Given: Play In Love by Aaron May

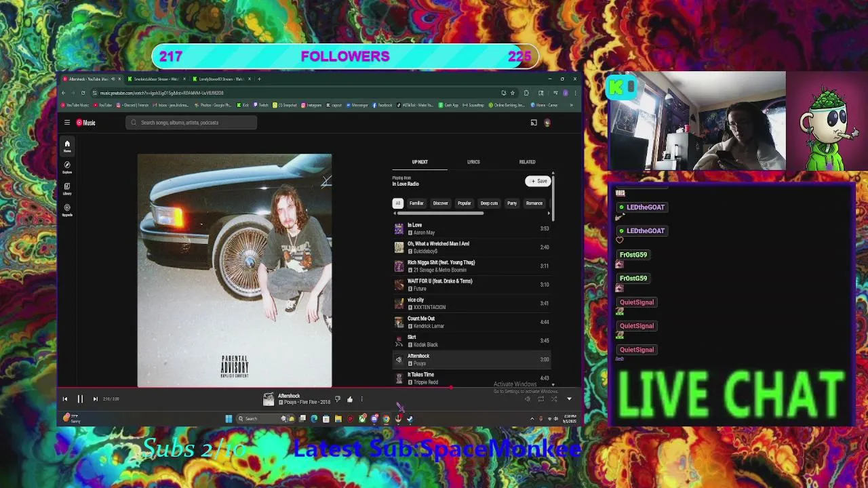Looking at the screenshot, I should (473, 229).
